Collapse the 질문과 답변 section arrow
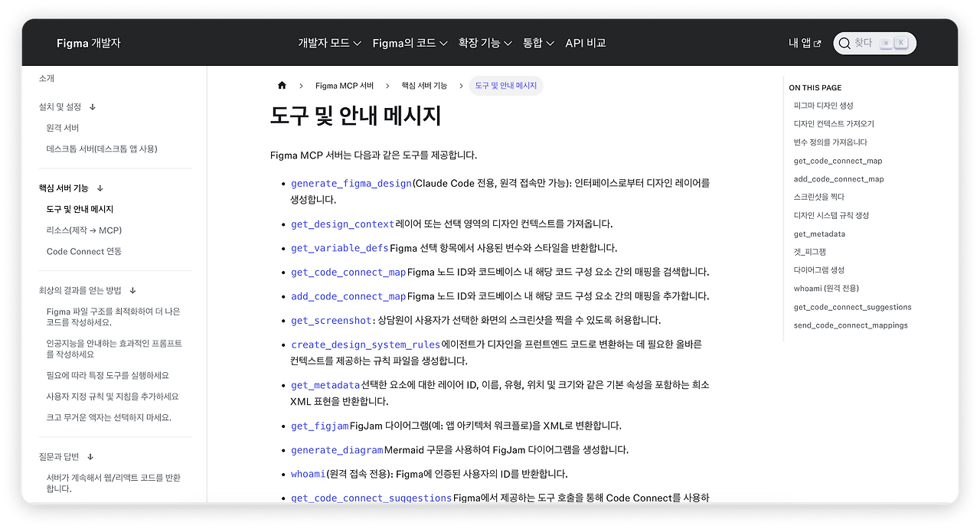 90,457
